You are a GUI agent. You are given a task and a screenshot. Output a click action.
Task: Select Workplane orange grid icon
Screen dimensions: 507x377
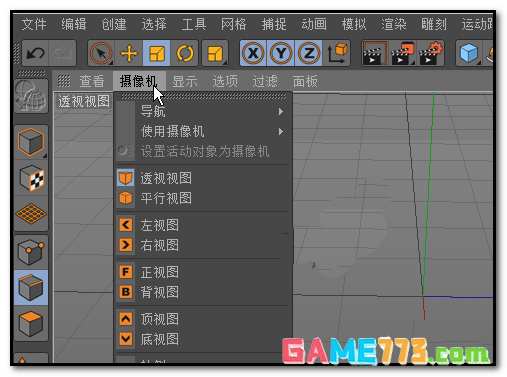[31, 213]
